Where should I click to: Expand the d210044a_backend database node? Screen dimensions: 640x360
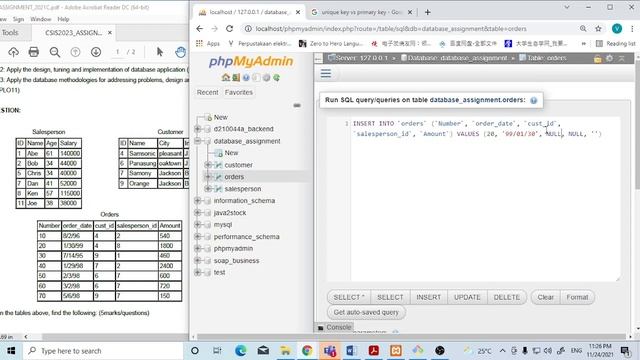tap(198, 129)
